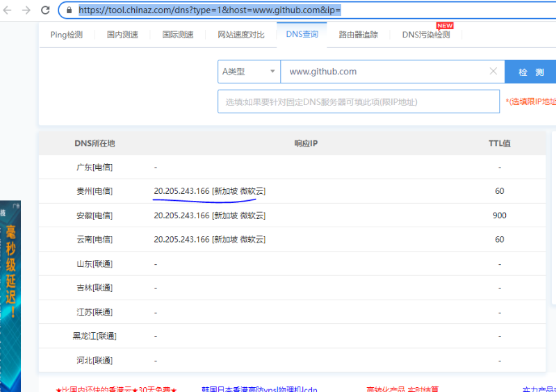Screen dimensions: 556x392
Task: Click the TTL value 60 for 贵州
Action: [x=500, y=191]
